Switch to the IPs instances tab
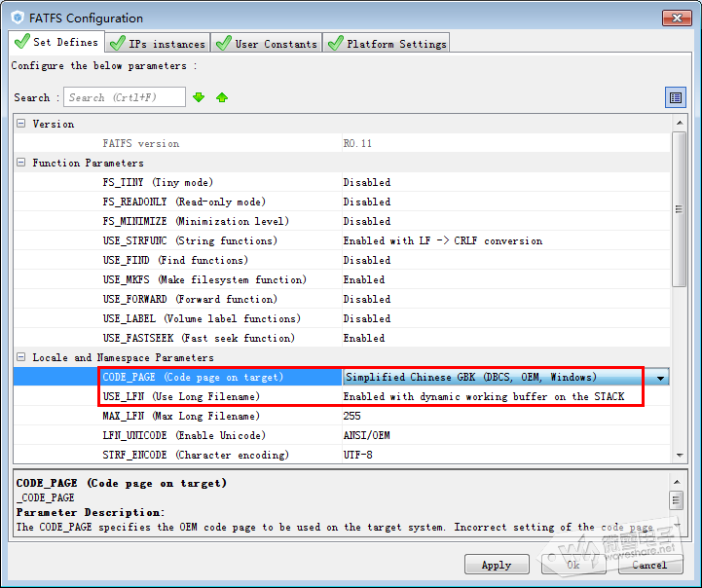Image resolution: width=702 pixels, height=588 pixels. tap(158, 43)
